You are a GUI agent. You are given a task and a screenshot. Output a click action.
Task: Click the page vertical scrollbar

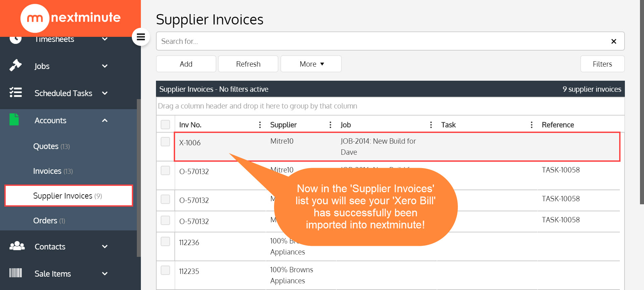pyautogui.click(x=642, y=102)
